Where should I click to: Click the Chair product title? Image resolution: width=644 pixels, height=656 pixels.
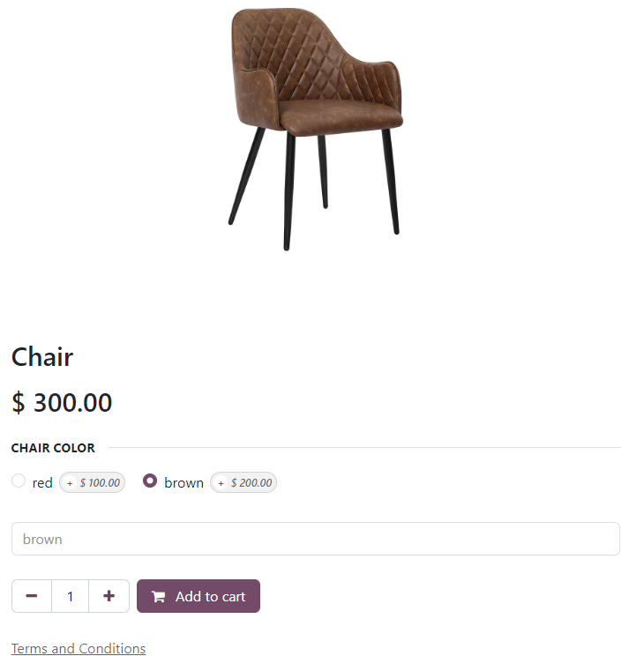[42, 357]
